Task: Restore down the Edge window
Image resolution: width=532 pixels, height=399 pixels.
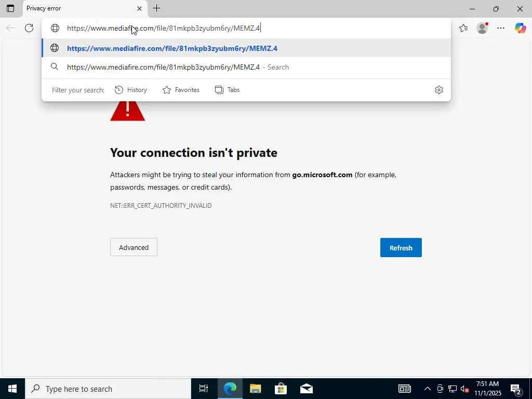Action: coord(496,9)
